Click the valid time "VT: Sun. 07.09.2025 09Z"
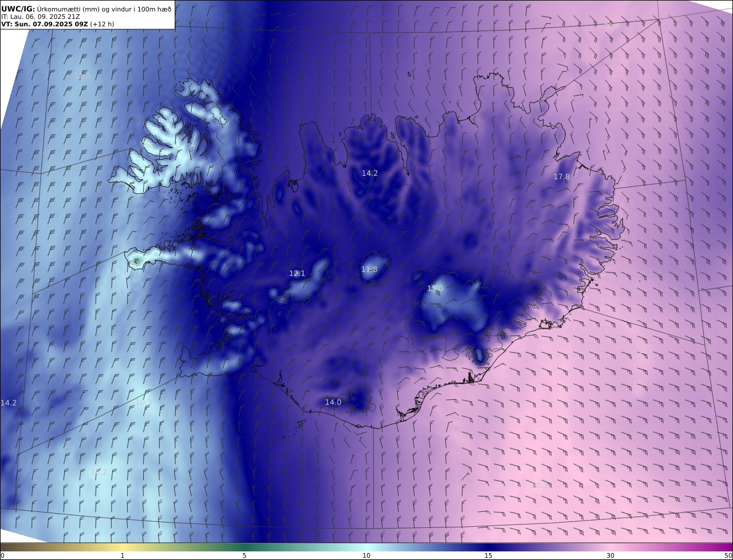This screenshot has width=733, height=560. click(x=44, y=24)
